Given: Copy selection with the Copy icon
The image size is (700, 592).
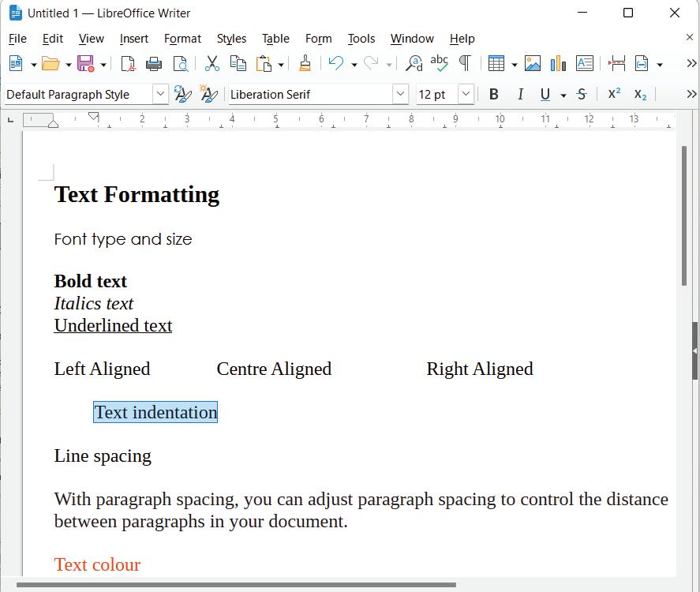Looking at the screenshot, I should pos(238,63).
